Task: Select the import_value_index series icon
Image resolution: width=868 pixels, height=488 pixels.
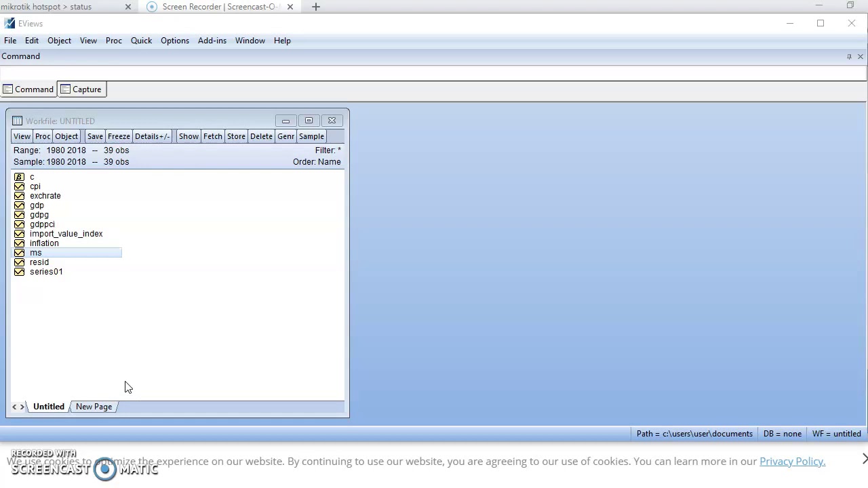Action: click(19, 234)
